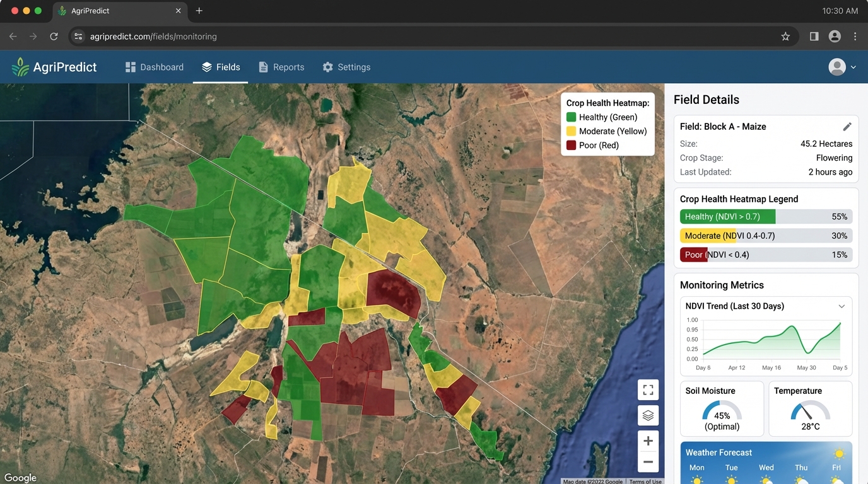This screenshot has height=484, width=868.
Task: Open the Settings menu item
Action: pos(346,67)
